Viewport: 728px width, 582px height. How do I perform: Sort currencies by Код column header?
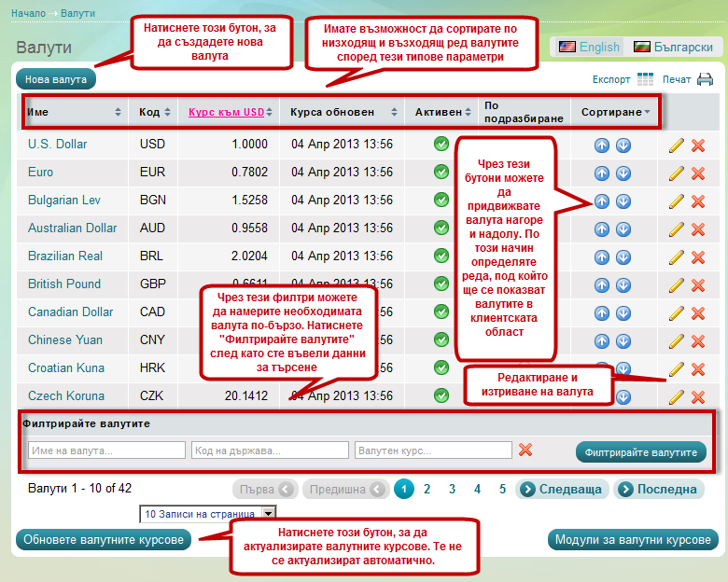[x=154, y=112]
